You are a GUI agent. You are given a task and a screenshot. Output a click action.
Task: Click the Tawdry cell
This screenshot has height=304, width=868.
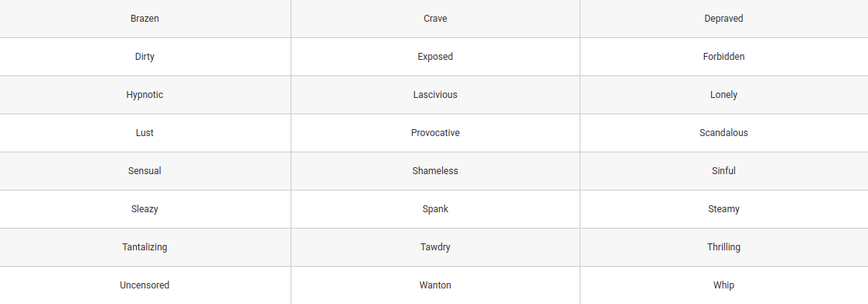[435, 247]
